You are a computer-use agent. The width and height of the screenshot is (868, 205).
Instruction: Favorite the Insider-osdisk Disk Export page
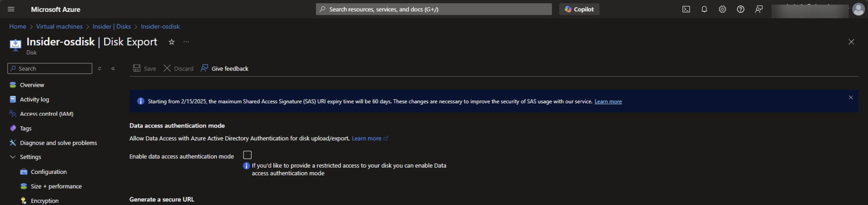click(171, 42)
